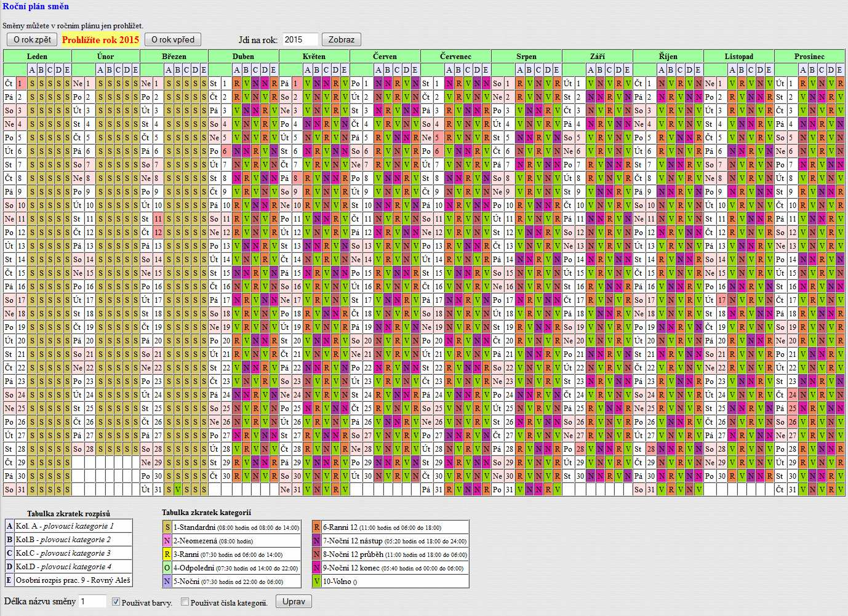This screenshot has width=848, height=616.
Task: Click the 'Uprav' button
Action: point(294,601)
